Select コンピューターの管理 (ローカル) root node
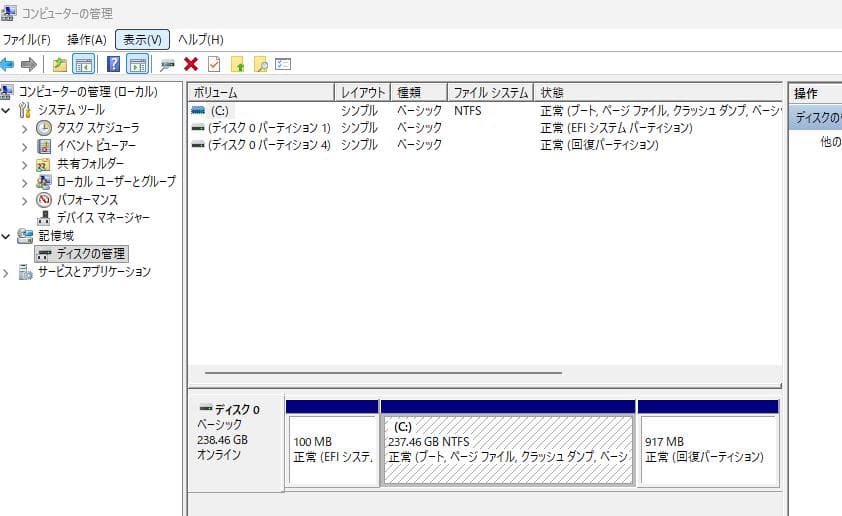The image size is (842, 516). [x=88, y=92]
